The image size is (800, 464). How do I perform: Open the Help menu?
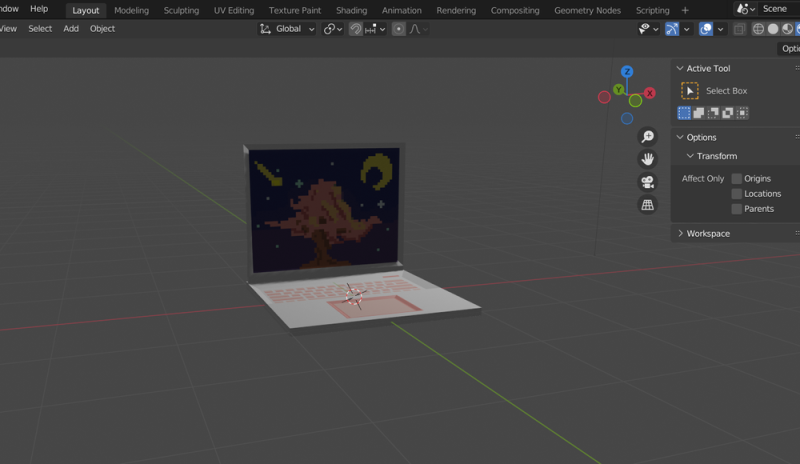tap(39, 9)
